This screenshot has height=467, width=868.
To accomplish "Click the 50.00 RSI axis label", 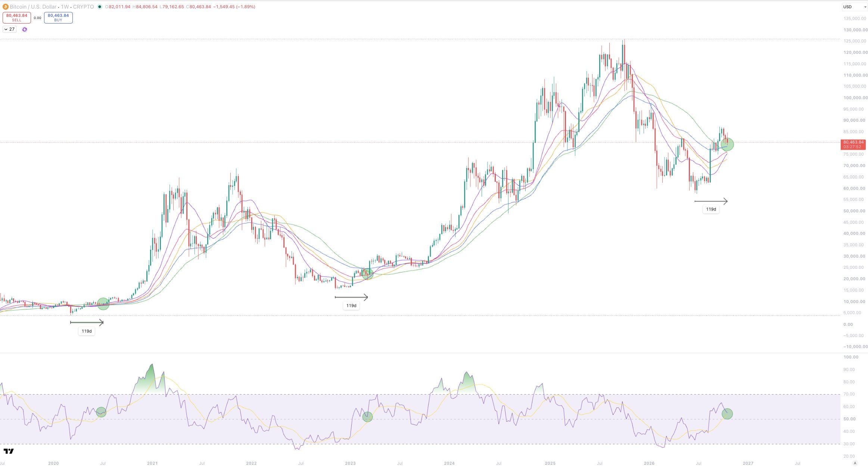I will [849, 419].
